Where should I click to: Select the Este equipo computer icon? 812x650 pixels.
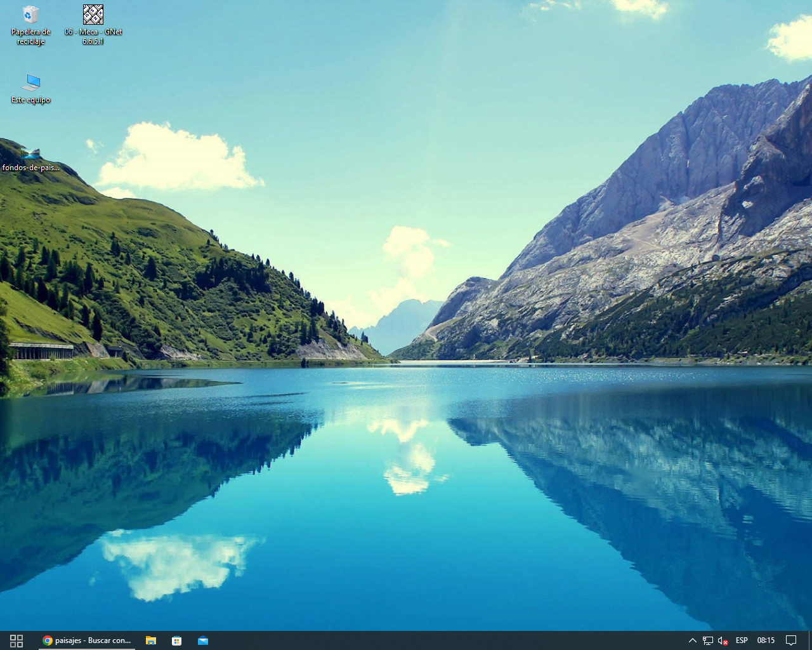click(x=30, y=83)
